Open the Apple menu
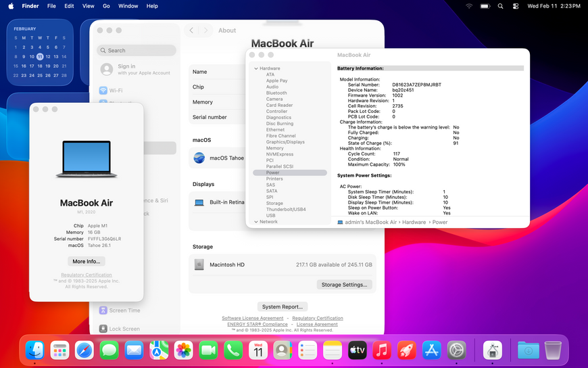Image resolution: width=588 pixels, height=368 pixels. [x=11, y=6]
